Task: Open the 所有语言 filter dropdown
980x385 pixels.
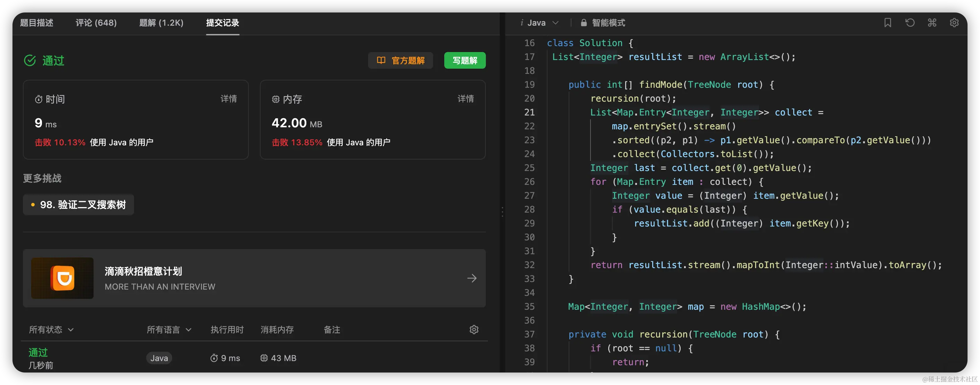Action: pos(169,330)
